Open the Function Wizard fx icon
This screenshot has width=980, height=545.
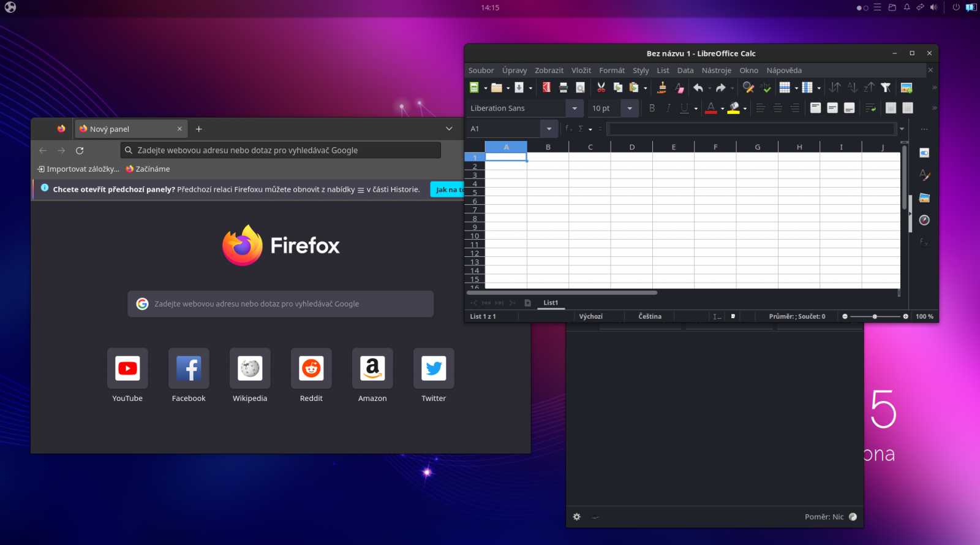(568, 129)
